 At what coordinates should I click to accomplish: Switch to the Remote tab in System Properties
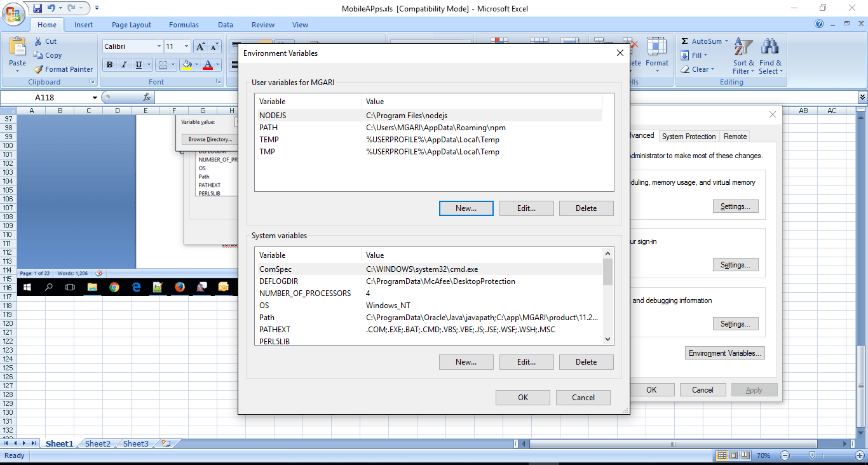[x=735, y=136]
